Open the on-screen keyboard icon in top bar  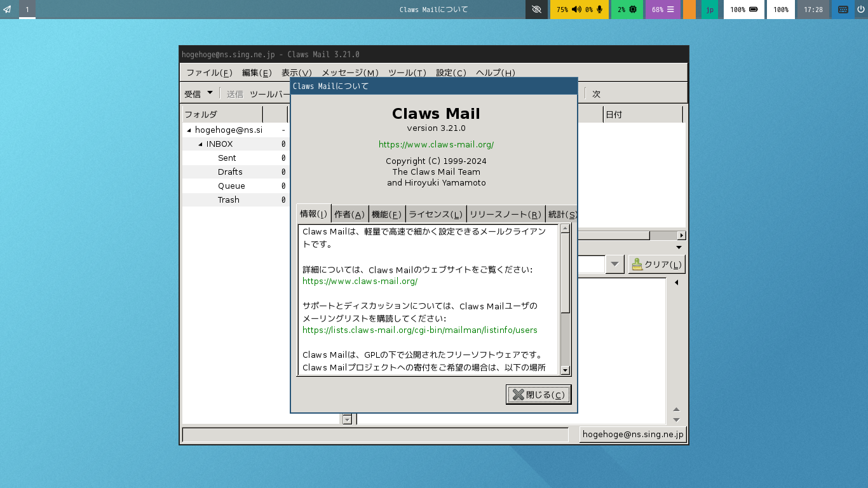(x=843, y=10)
